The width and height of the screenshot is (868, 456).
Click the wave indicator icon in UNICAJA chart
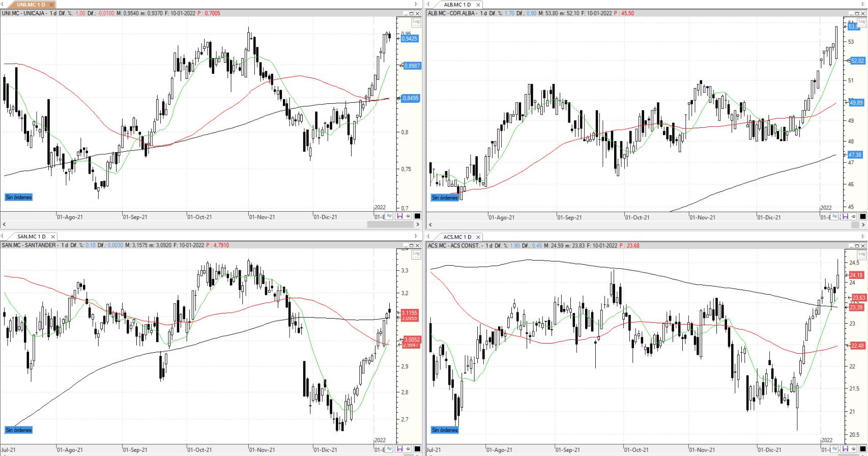point(390,216)
